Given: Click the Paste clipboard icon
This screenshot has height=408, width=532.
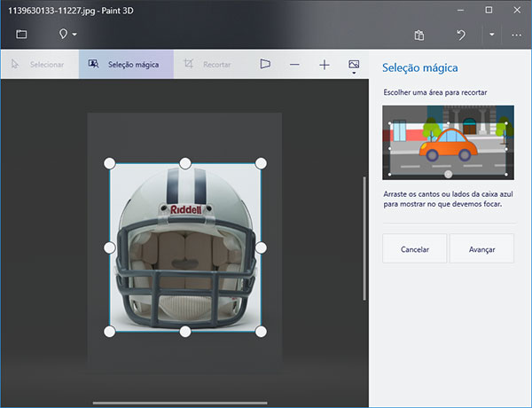Looking at the screenshot, I should [x=419, y=35].
